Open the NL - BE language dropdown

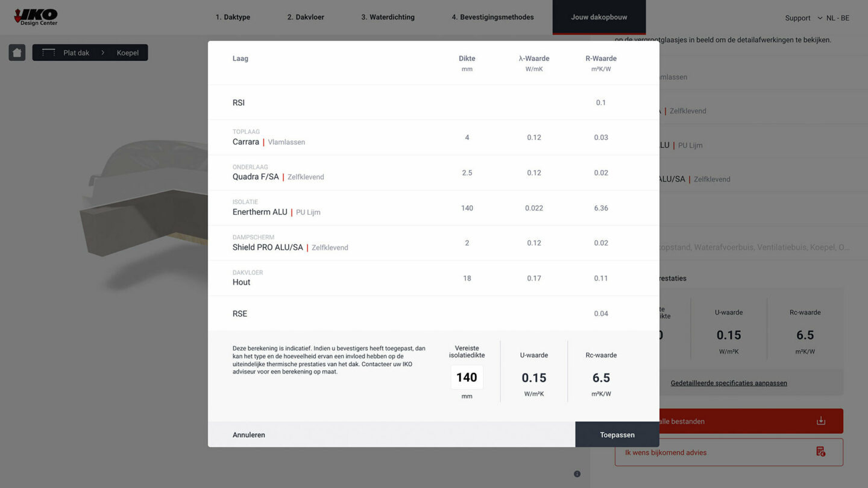click(833, 18)
